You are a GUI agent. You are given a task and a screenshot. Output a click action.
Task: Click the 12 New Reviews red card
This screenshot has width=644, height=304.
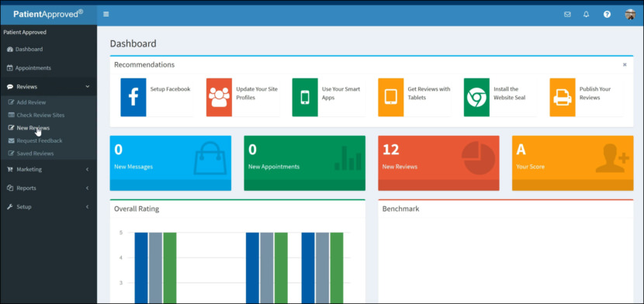tap(438, 163)
